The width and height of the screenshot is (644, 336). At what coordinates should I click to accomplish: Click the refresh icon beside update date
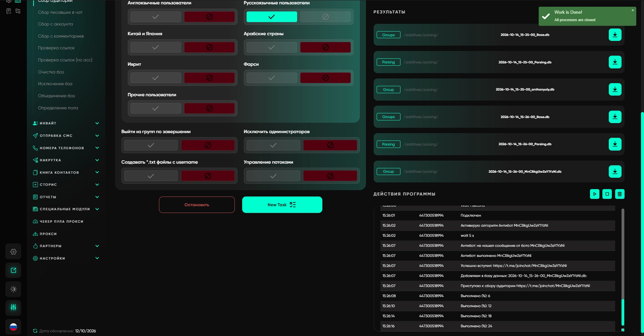(35, 331)
